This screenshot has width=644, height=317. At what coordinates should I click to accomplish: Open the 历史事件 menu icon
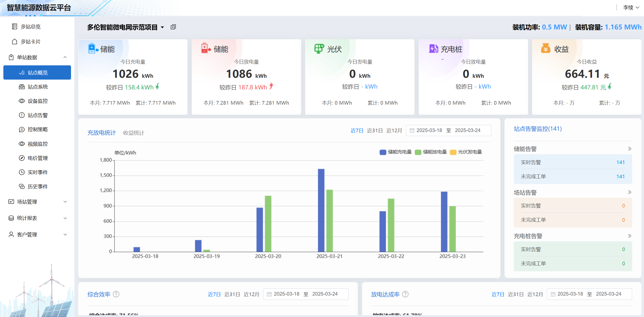22,187
